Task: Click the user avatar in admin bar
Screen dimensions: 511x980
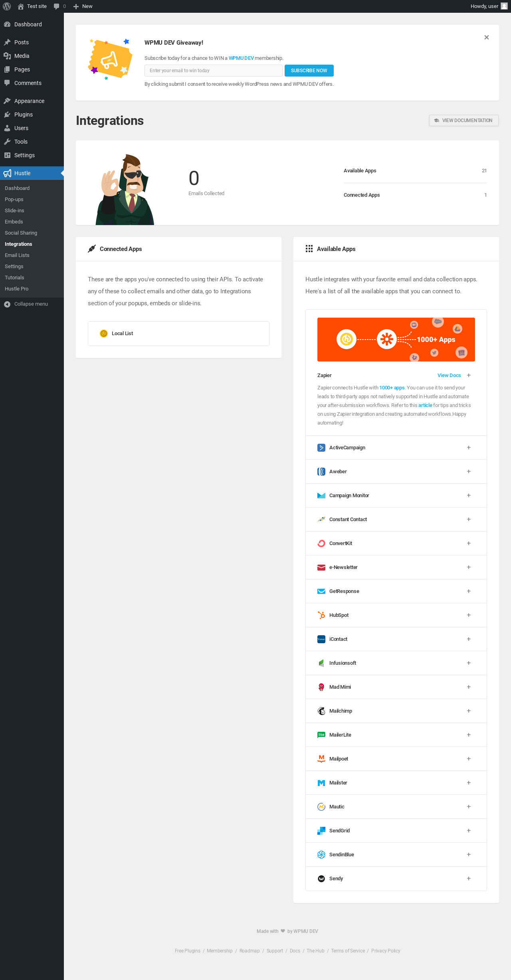Action: tap(504, 6)
